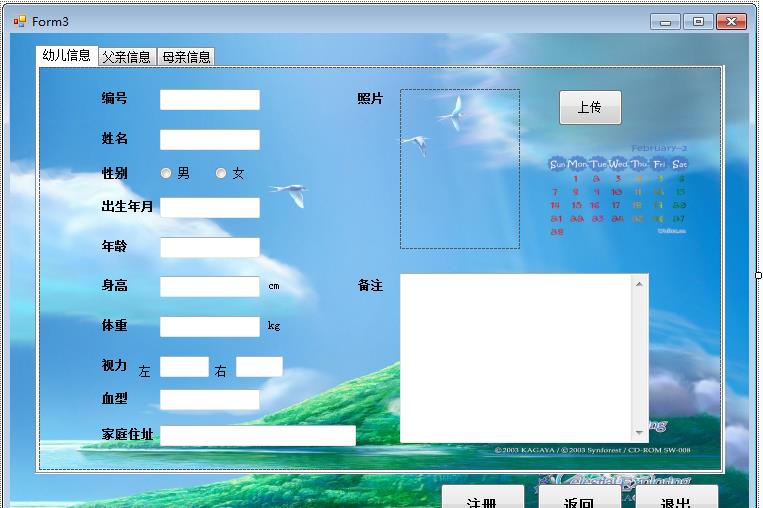This screenshot has height=508, width=763.
Task: Click the 退出 button
Action: [677, 497]
